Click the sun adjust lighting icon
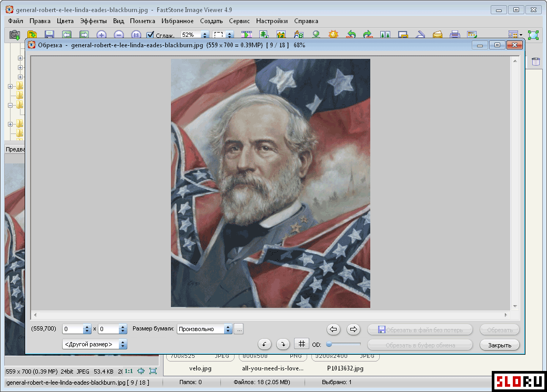The height and width of the screenshot is (392, 547). (333, 35)
